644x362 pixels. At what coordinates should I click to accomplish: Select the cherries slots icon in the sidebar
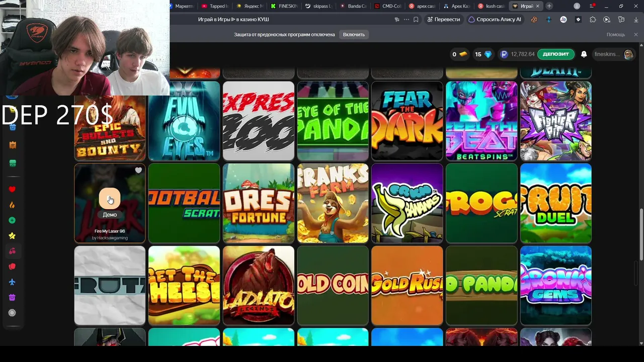(x=12, y=251)
